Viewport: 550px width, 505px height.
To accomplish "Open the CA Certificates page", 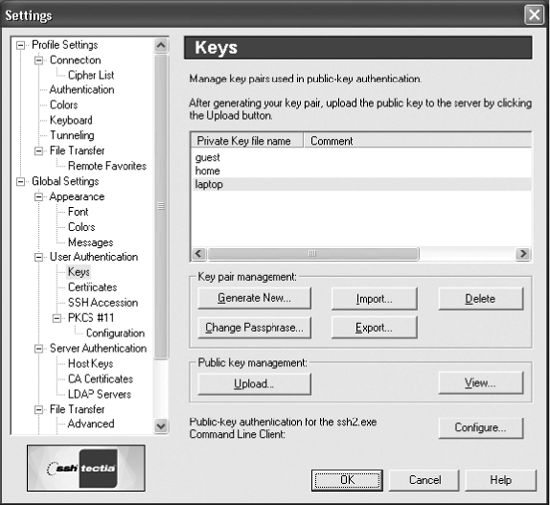I will coord(100,379).
